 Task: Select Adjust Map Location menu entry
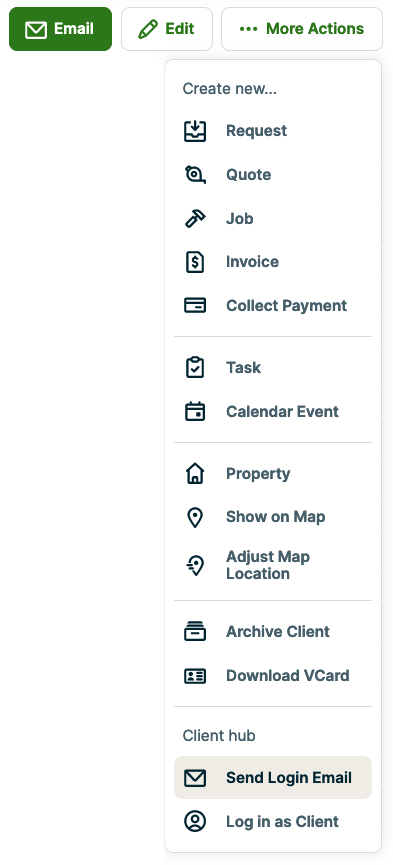[x=273, y=565]
